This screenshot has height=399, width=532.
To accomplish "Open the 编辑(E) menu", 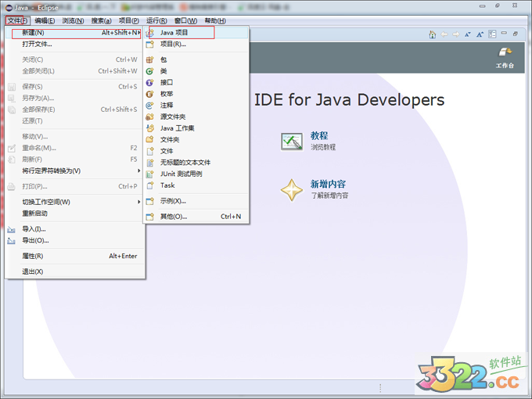I will coord(45,20).
